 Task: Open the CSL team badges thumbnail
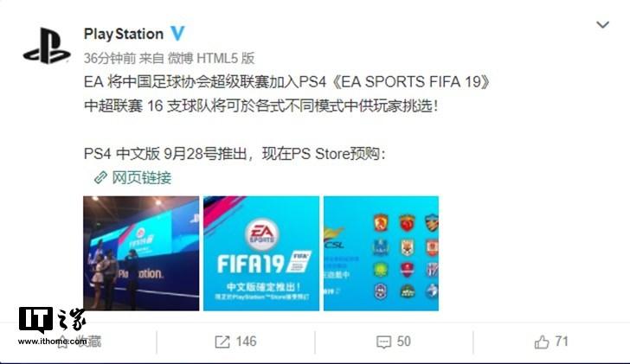pos(381,253)
